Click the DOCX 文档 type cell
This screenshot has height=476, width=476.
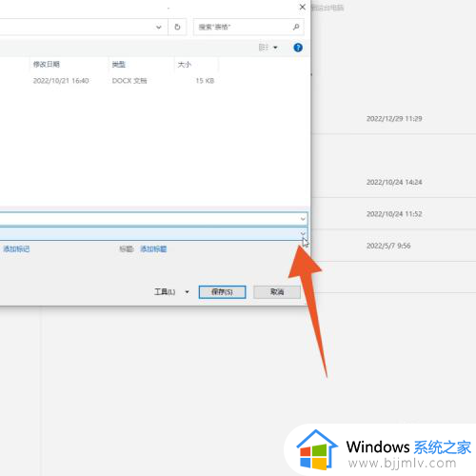tap(129, 81)
